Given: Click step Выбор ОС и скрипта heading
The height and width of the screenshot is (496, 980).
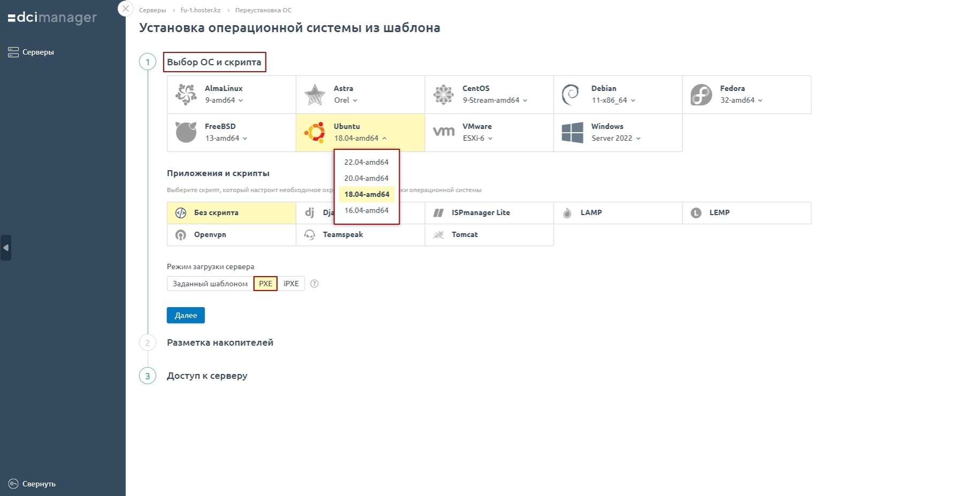Looking at the screenshot, I should click(x=214, y=62).
